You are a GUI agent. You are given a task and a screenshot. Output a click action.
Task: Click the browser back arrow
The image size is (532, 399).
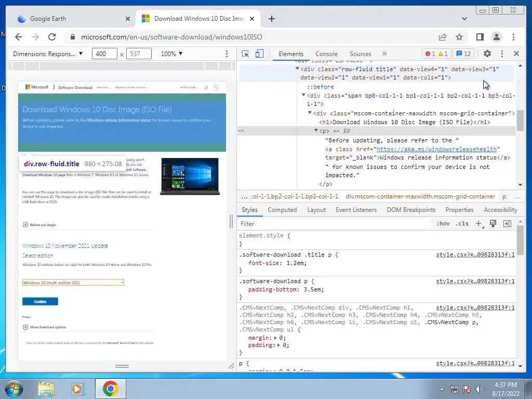19,37
